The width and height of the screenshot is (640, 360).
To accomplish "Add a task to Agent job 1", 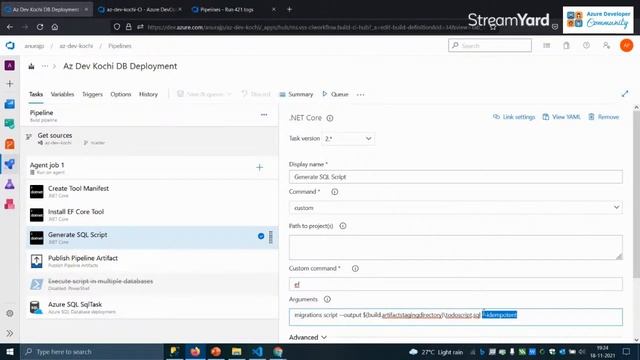I will click(260, 167).
